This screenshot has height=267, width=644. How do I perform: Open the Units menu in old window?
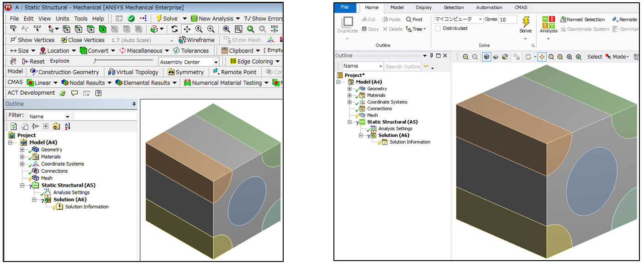click(63, 18)
